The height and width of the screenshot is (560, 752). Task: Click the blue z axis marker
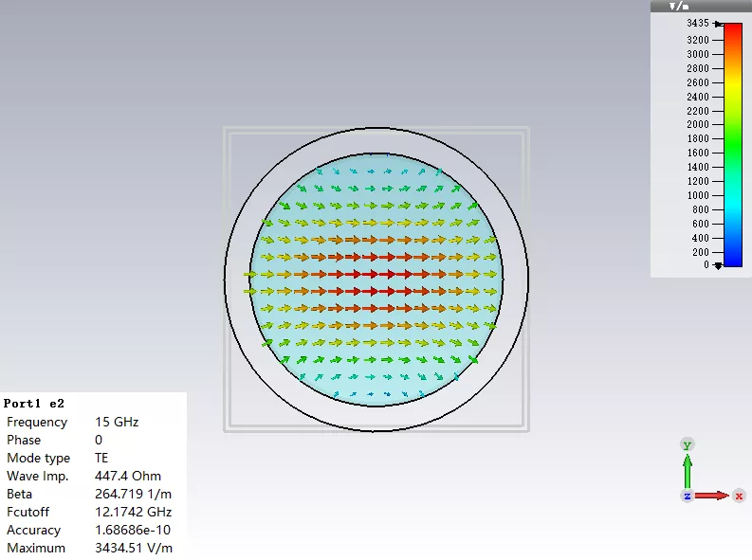pyautogui.click(x=688, y=496)
